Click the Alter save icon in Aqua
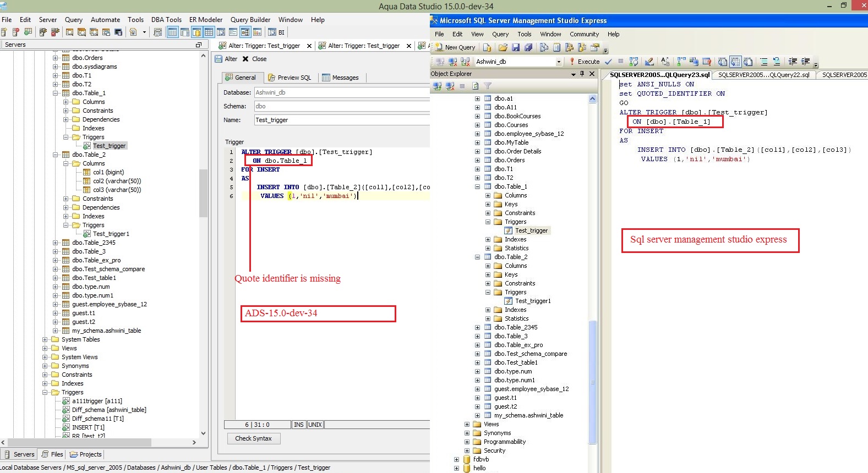The width and height of the screenshot is (868, 473). point(218,59)
